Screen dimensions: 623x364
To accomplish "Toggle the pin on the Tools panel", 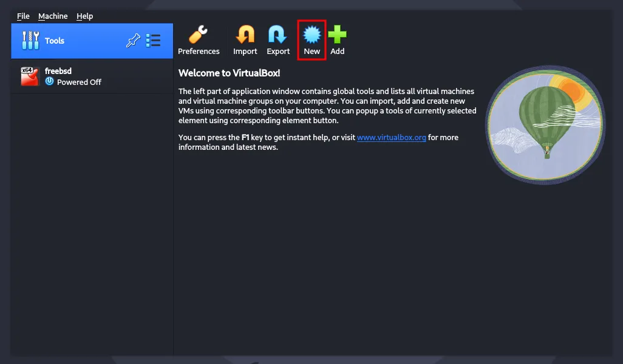I will 133,40.
